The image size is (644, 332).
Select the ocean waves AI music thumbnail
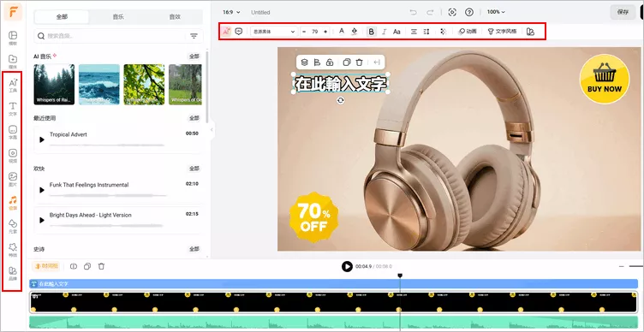pos(99,84)
